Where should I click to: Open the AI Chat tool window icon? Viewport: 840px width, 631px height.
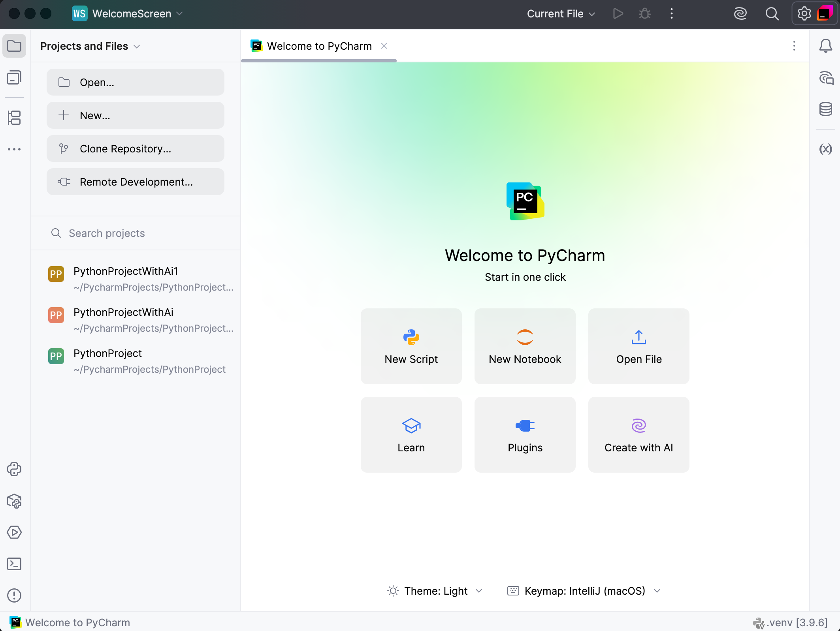coord(825,77)
